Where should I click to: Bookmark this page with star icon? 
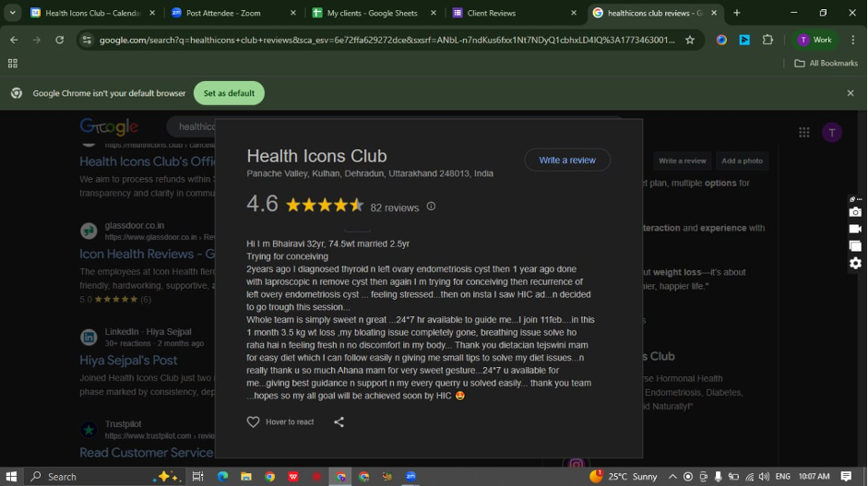[x=690, y=40]
